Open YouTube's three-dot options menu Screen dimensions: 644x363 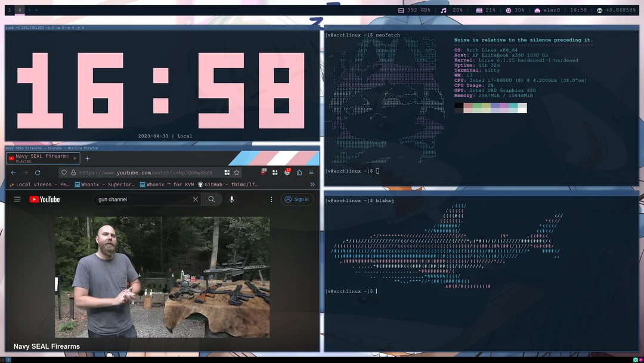point(271,199)
